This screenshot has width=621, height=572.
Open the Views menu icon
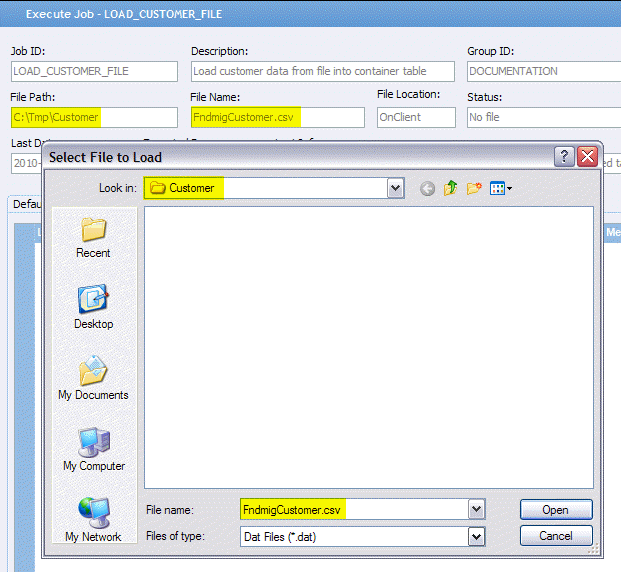point(501,188)
